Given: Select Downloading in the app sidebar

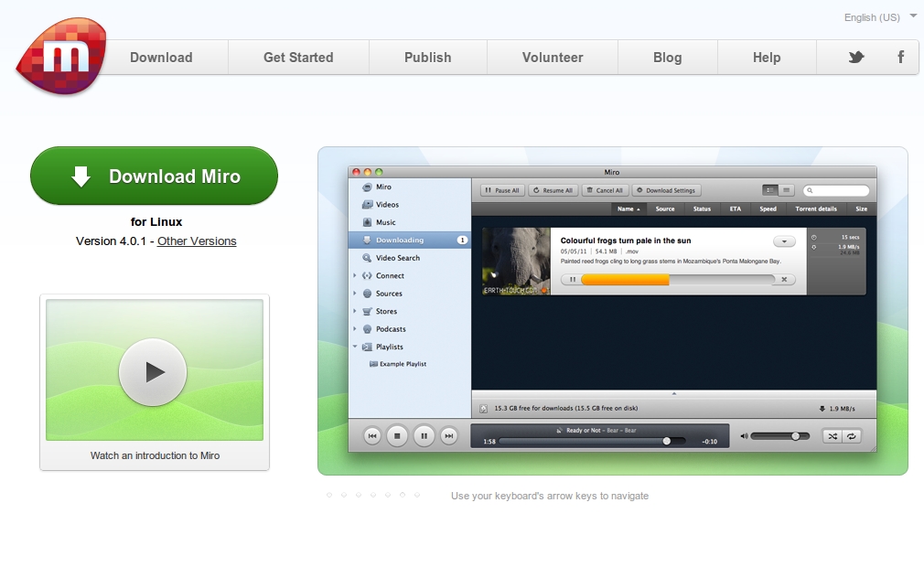Looking at the screenshot, I should click(x=410, y=240).
